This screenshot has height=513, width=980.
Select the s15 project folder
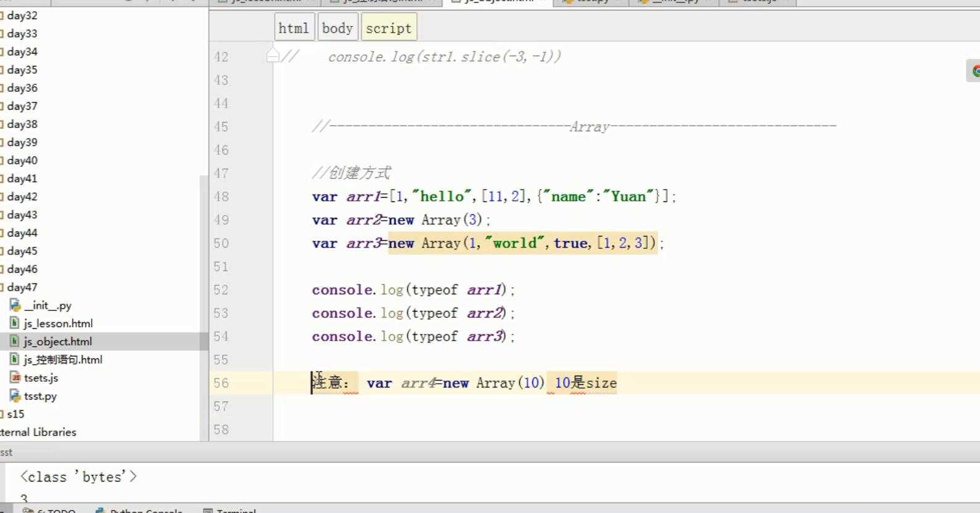coord(15,414)
